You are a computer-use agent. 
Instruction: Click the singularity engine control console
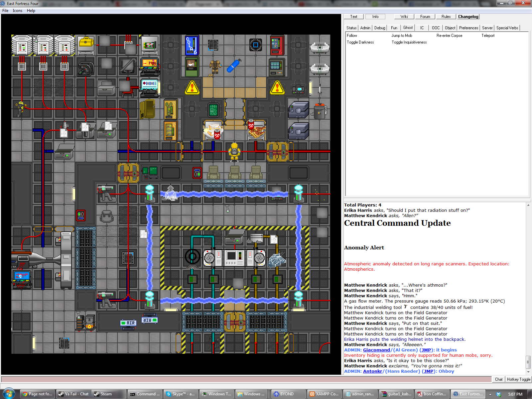tap(234, 258)
